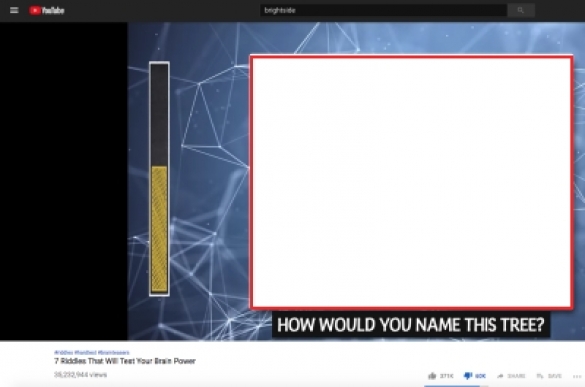Focus the search box containing "brightside"
Image resolution: width=585 pixels, height=387 pixels.
click(x=383, y=10)
